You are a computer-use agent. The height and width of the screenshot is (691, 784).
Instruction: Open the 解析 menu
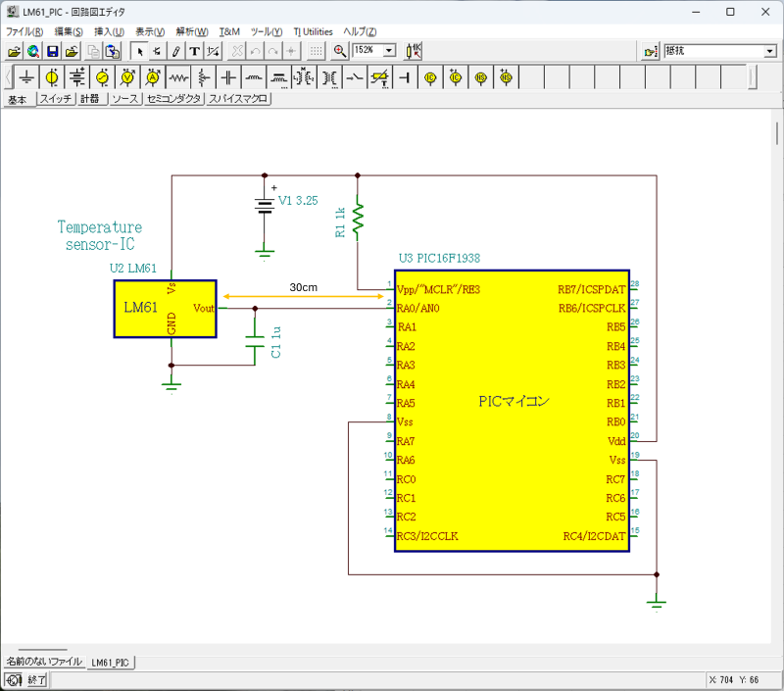click(x=191, y=31)
